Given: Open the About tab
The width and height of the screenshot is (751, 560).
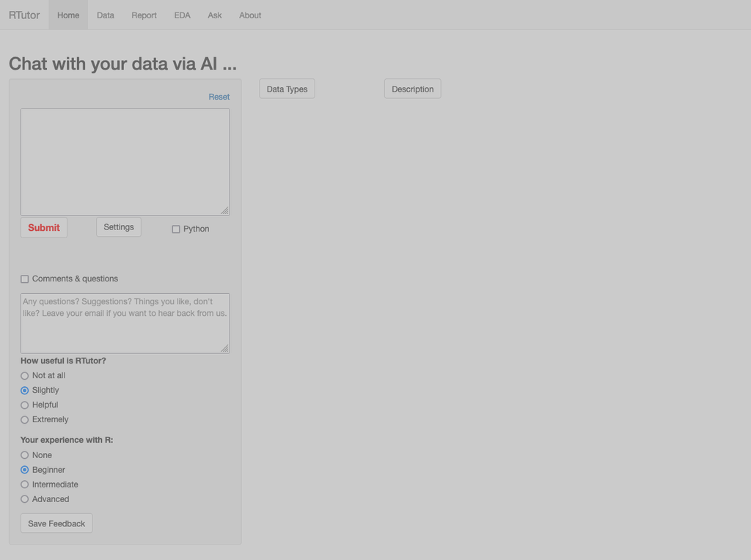Looking at the screenshot, I should tap(250, 15).
